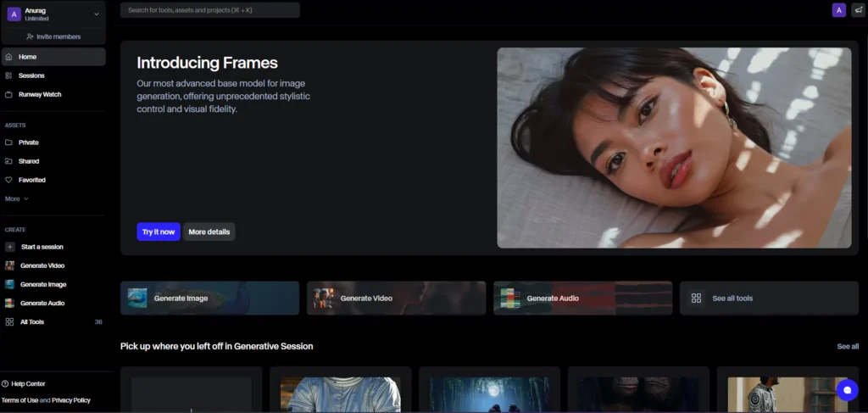Screen dimensions: 868x413
Task: Click the Start a session plus icon
Action: pyautogui.click(x=9, y=247)
